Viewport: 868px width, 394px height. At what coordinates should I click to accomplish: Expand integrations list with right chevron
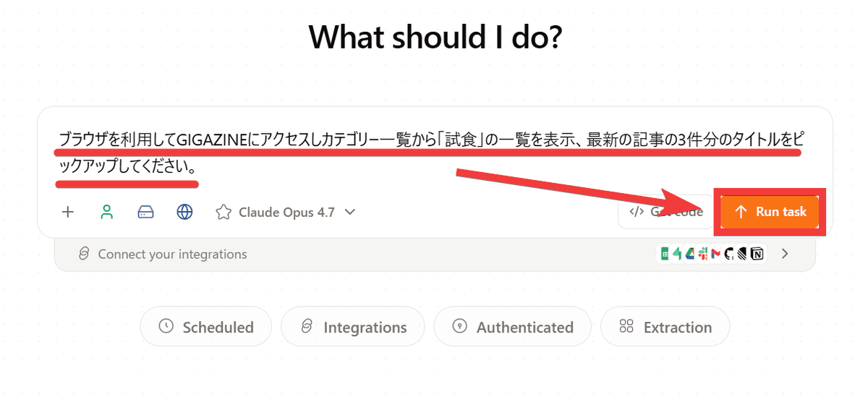[x=785, y=254]
